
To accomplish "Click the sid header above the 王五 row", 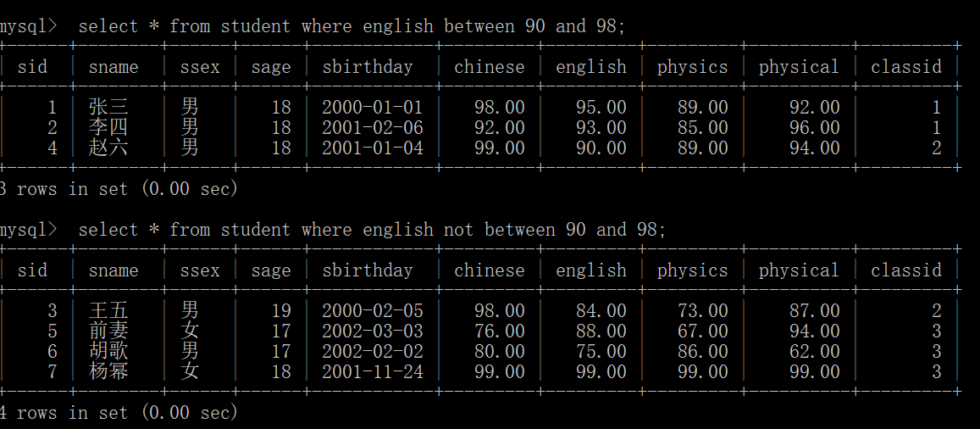I will tap(32, 270).
